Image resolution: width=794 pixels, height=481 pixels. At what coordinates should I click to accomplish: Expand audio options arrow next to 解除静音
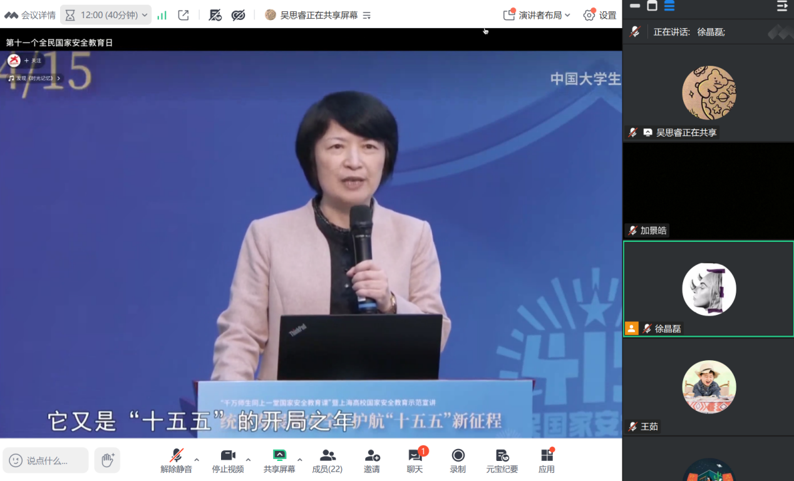pos(197,460)
